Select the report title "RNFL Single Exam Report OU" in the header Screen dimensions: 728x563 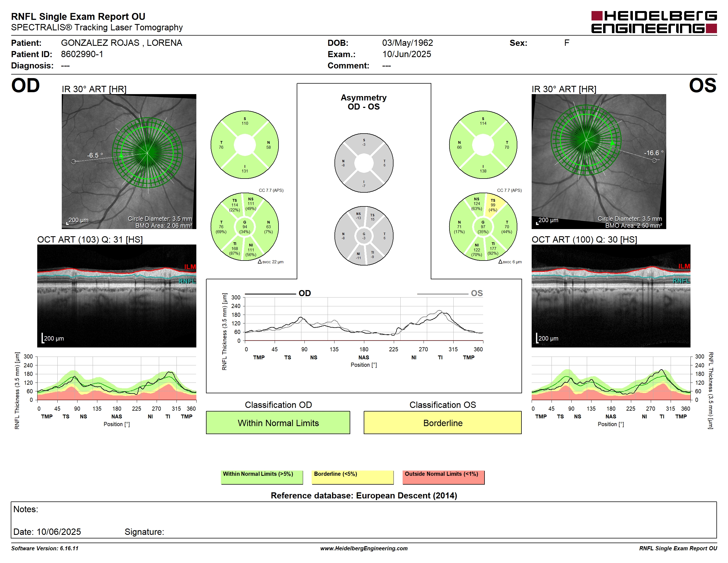(78, 16)
